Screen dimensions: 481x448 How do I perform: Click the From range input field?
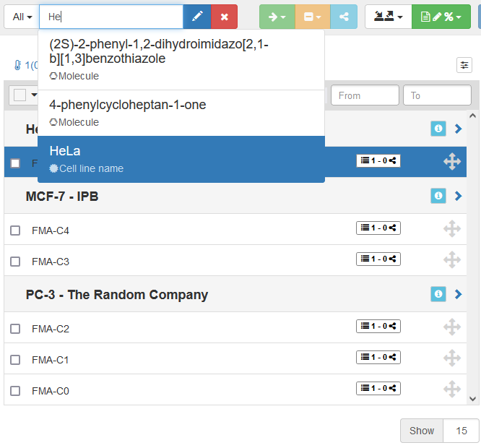tap(364, 95)
